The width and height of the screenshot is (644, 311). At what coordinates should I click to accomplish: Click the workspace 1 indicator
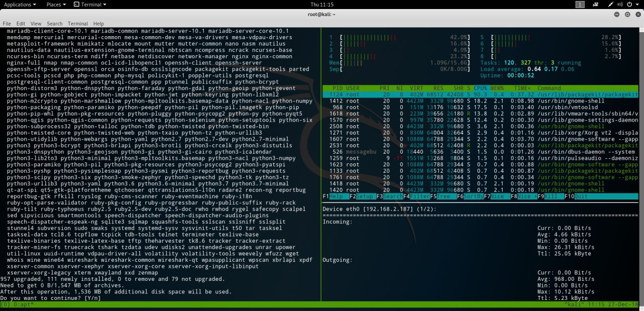[580, 5]
